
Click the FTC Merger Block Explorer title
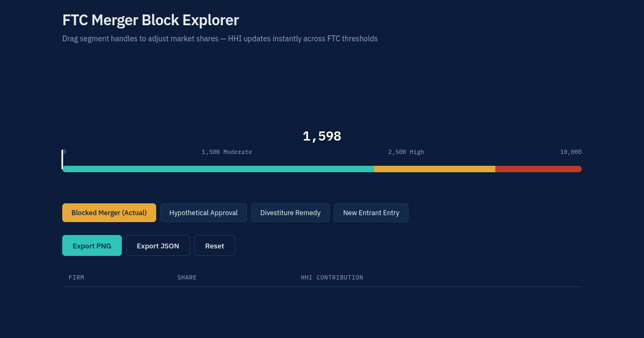click(x=151, y=20)
